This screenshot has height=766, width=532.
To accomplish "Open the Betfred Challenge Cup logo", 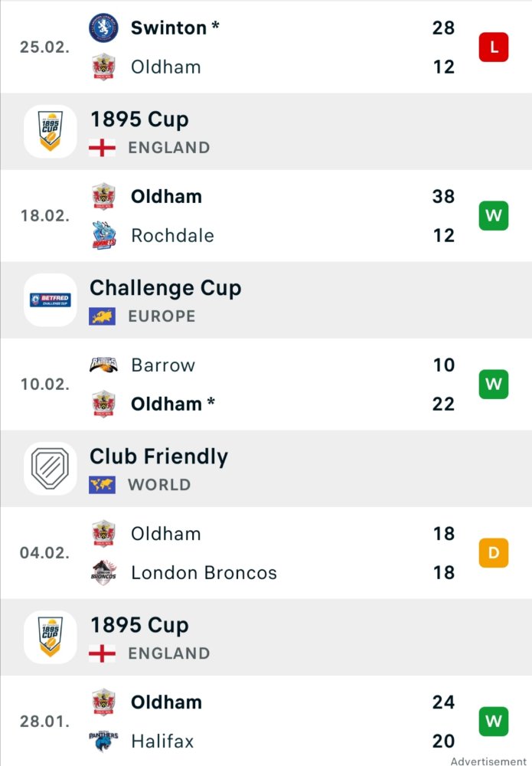I will 51,300.
